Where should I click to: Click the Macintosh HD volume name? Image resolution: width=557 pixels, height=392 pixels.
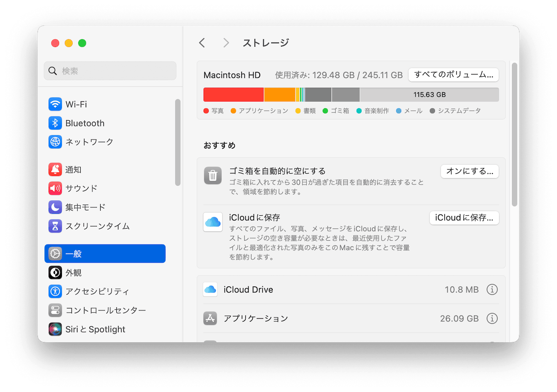tap(232, 75)
